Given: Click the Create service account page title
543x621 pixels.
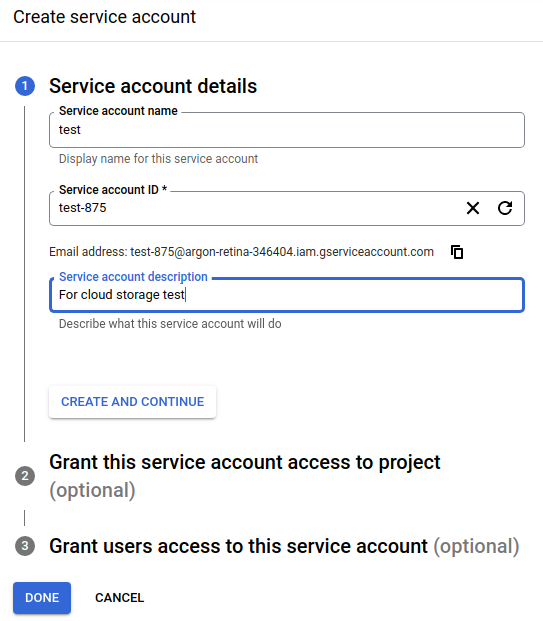Looking at the screenshot, I should [x=105, y=17].
